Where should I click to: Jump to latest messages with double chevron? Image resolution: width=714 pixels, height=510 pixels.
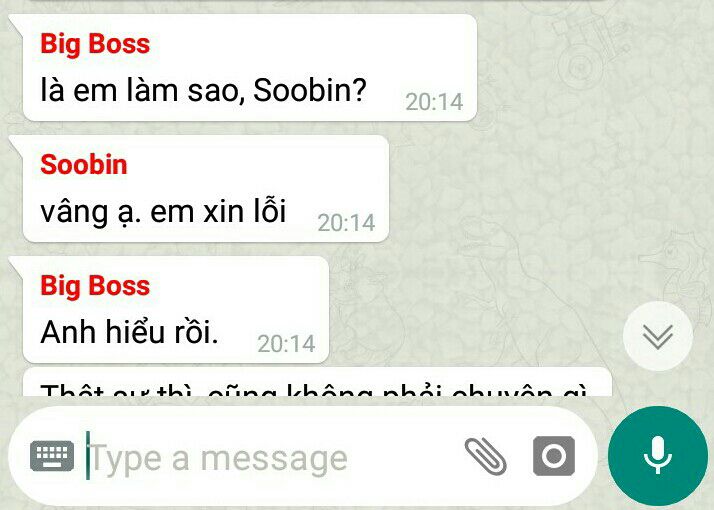(x=658, y=336)
